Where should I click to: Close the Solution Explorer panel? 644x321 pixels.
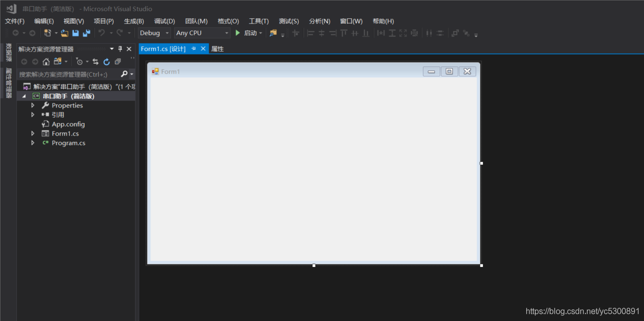pyautogui.click(x=129, y=49)
